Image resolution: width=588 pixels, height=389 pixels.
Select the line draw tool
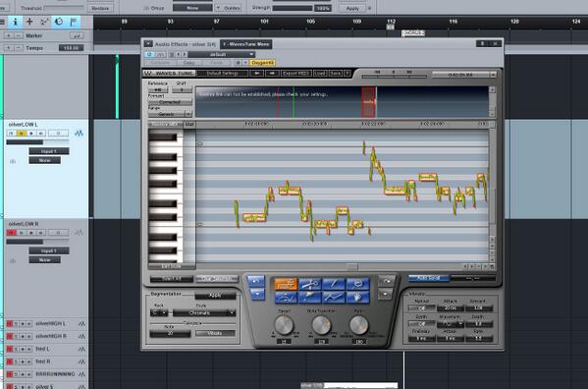point(334,297)
